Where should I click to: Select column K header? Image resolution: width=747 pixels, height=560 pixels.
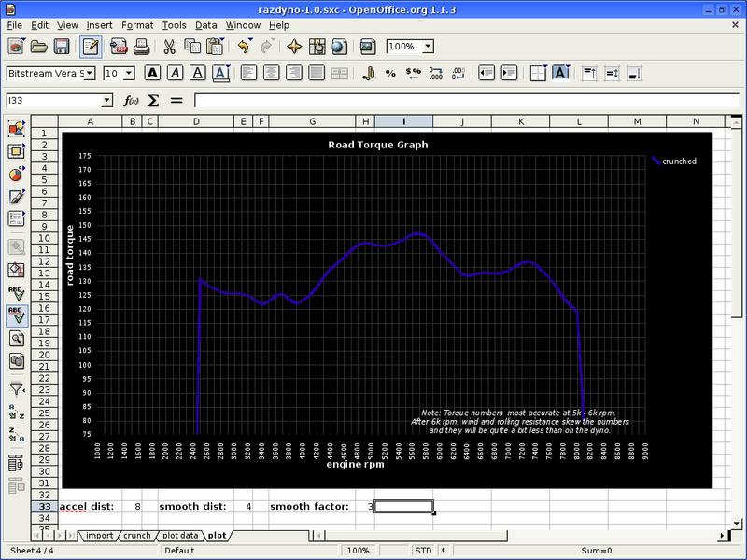pyautogui.click(x=520, y=121)
